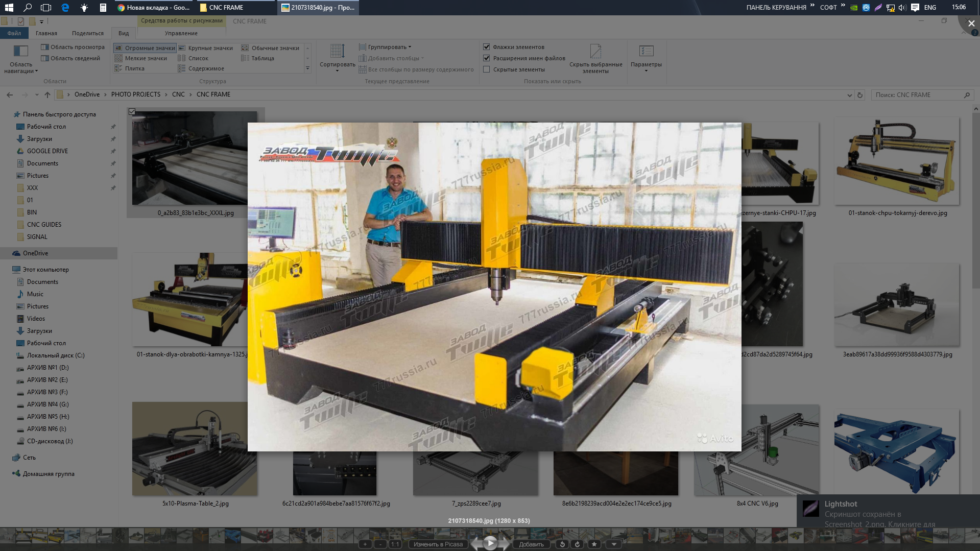This screenshot has width=980, height=551.
Task: Open the "Сортировать" sort menu
Action: coord(337,58)
